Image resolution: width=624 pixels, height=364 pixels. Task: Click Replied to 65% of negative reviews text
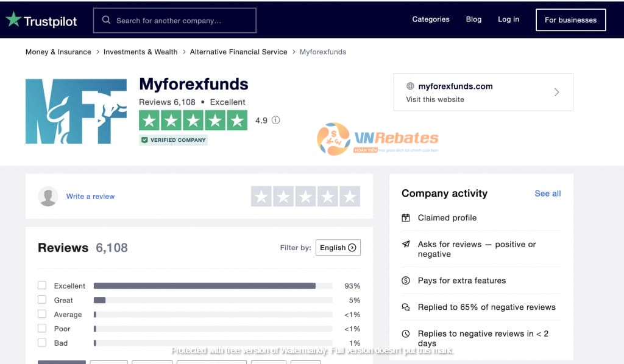(486, 307)
